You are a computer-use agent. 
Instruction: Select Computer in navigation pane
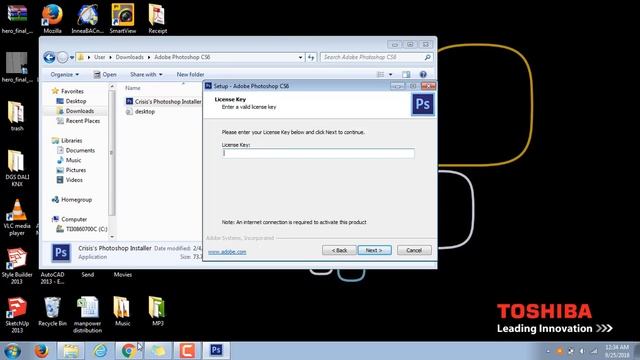pyautogui.click(x=69, y=219)
